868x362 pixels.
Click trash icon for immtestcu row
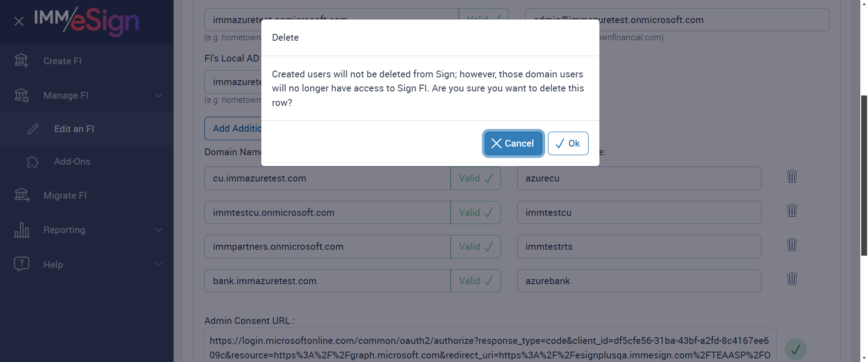(792, 210)
